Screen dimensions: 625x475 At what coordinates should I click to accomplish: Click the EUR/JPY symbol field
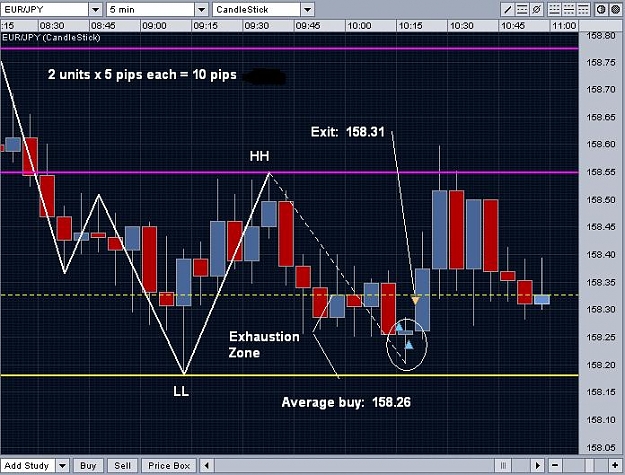point(44,9)
